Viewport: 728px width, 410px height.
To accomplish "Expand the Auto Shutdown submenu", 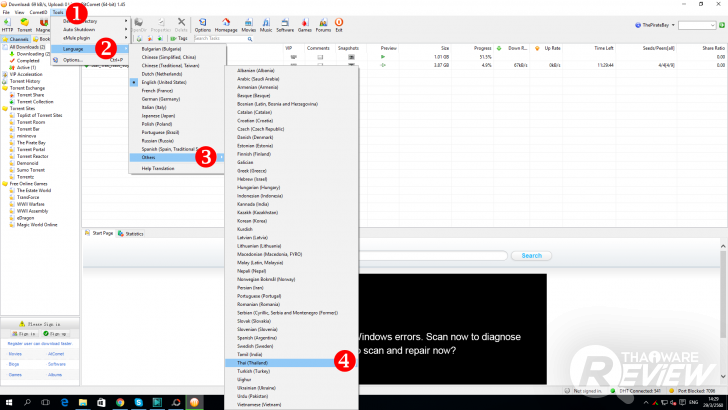I will 90,29.
